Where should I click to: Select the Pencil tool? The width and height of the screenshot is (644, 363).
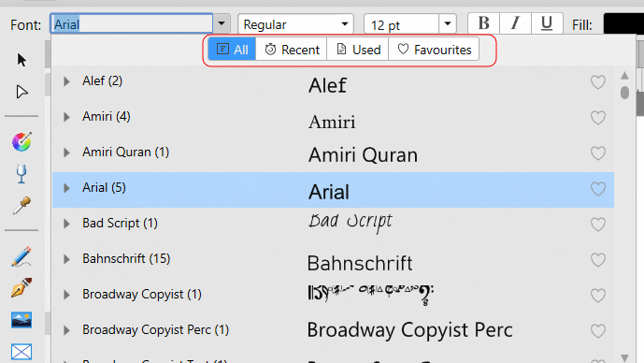(21, 256)
